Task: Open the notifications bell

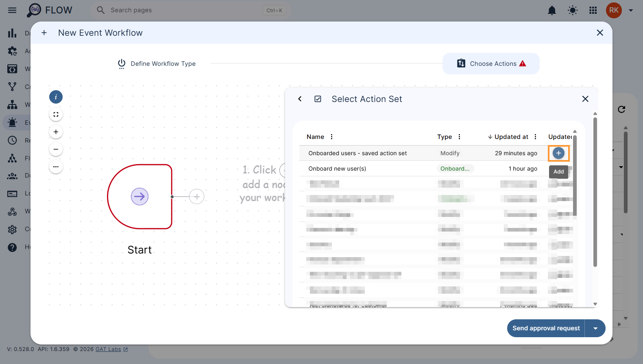Action: pyautogui.click(x=551, y=10)
